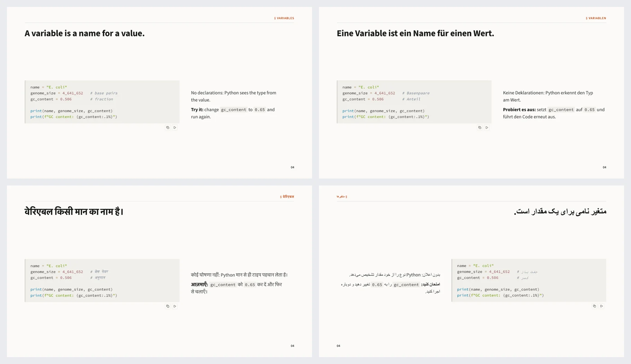The image size is (631, 364).
Task: Click the '§ VARIABLES' section label
Action: pos(284,18)
